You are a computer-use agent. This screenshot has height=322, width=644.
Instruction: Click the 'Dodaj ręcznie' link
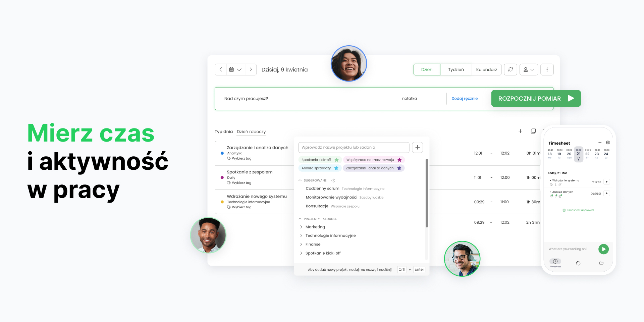coord(465,98)
